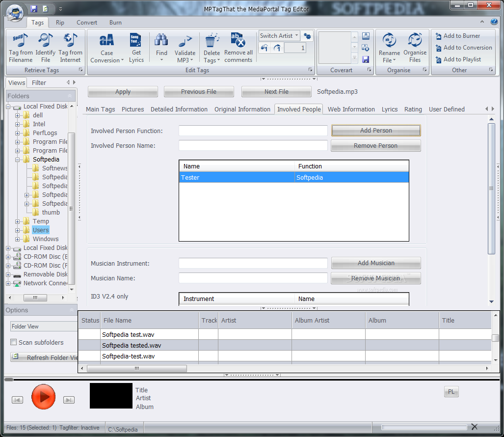Click the get coverart picture icon
Viewport: 504px width, 437px height.
point(366,36)
